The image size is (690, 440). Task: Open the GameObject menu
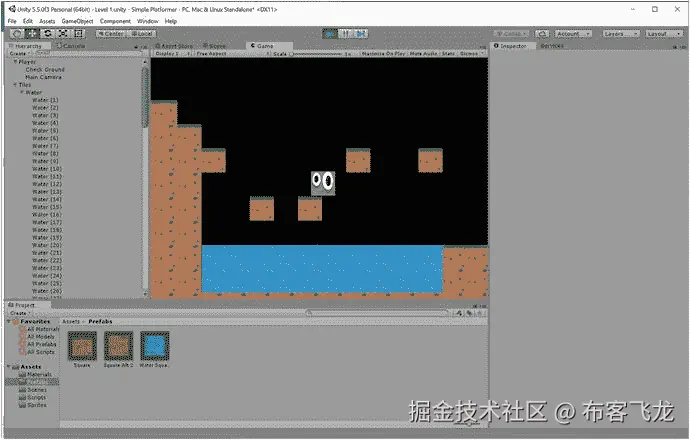(x=77, y=21)
